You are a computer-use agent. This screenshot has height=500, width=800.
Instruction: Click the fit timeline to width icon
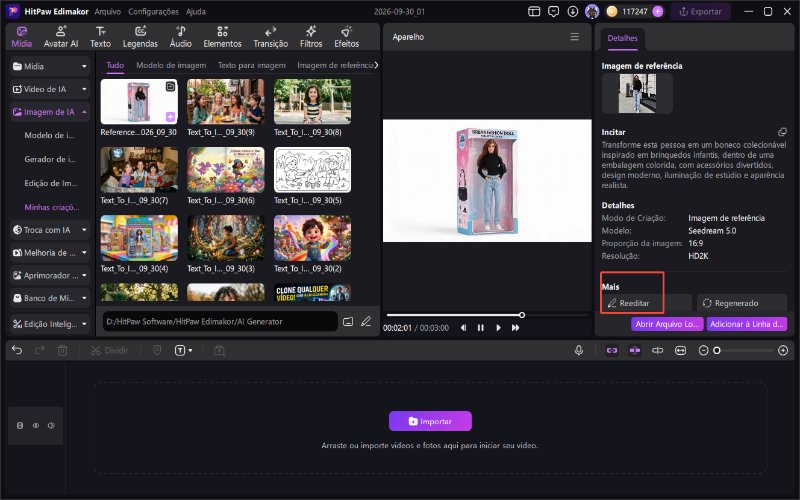tap(681, 351)
